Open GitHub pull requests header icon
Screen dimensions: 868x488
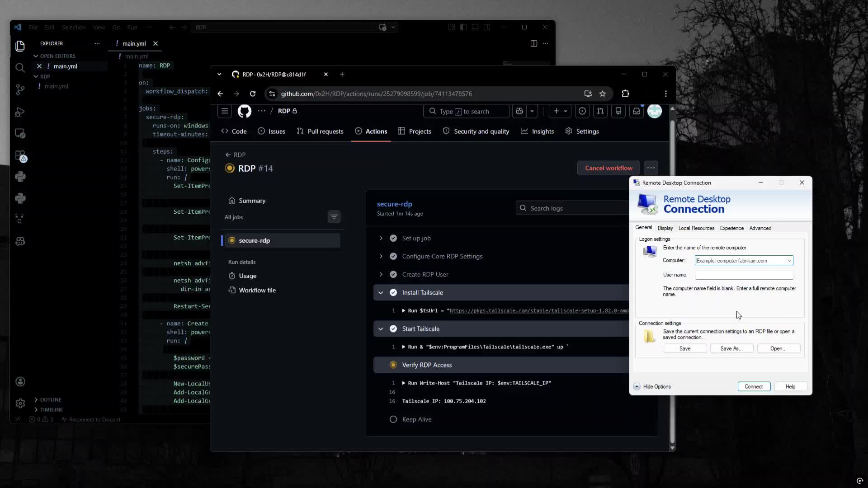click(x=600, y=111)
